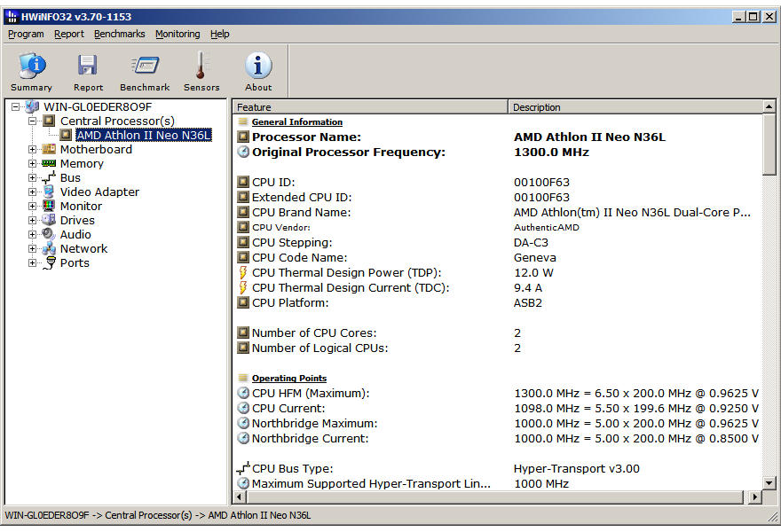
Task: Expand the Drives tree node
Action: [x=32, y=220]
